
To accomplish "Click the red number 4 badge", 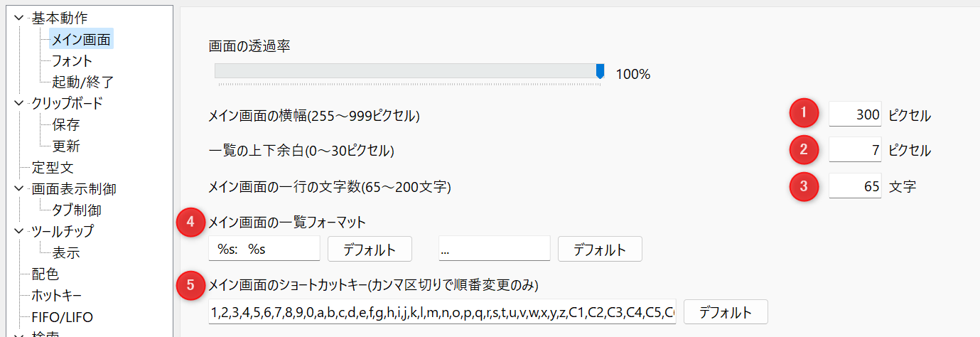I will point(188,222).
